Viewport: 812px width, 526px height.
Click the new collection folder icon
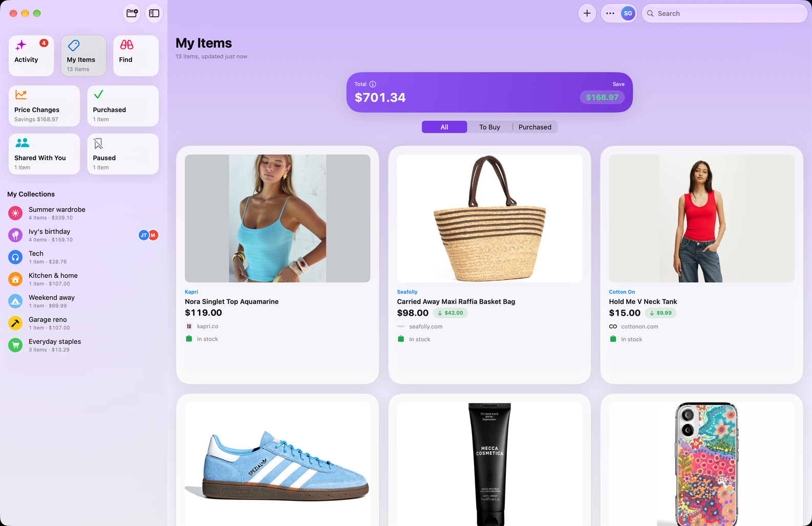click(132, 13)
